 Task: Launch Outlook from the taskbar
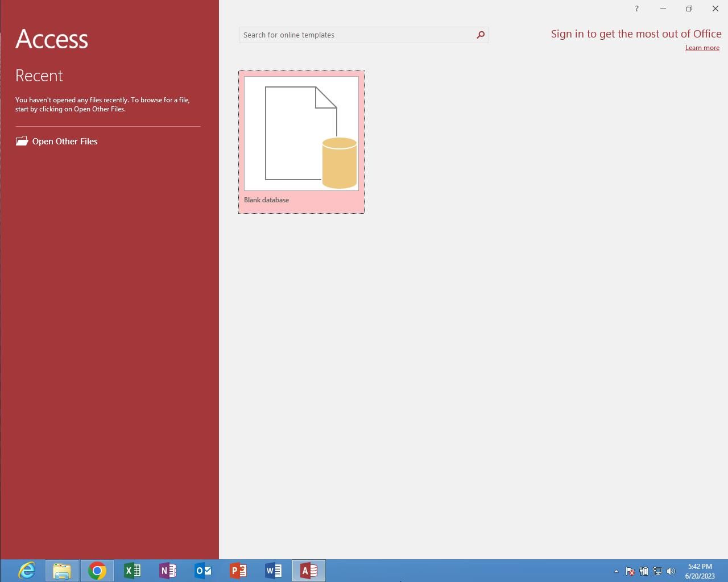point(203,570)
